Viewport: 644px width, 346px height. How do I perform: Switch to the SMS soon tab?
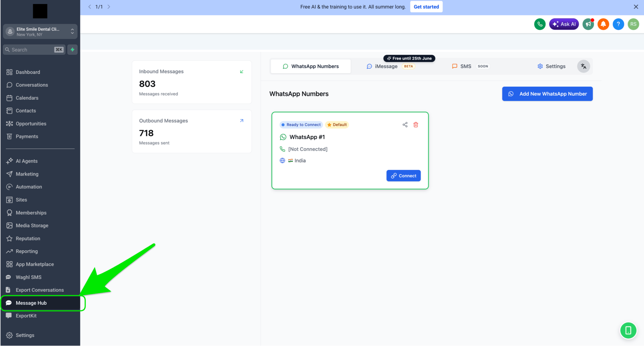point(471,66)
